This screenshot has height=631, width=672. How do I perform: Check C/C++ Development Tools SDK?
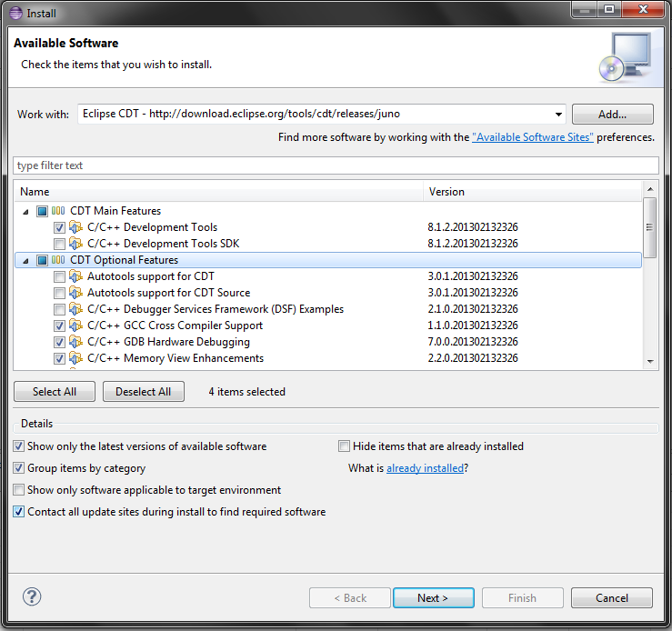[x=60, y=244]
